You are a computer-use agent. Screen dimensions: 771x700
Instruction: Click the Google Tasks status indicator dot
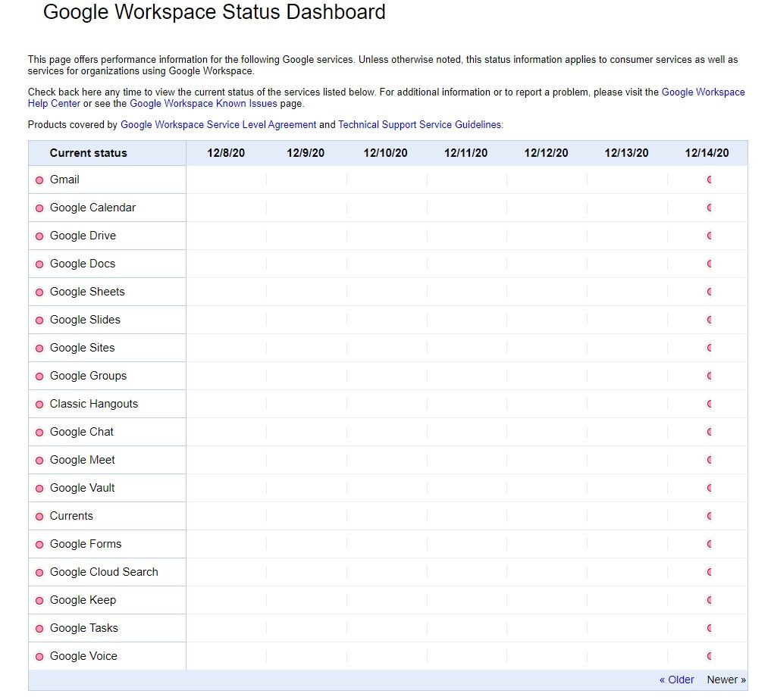click(x=39, y=628)
